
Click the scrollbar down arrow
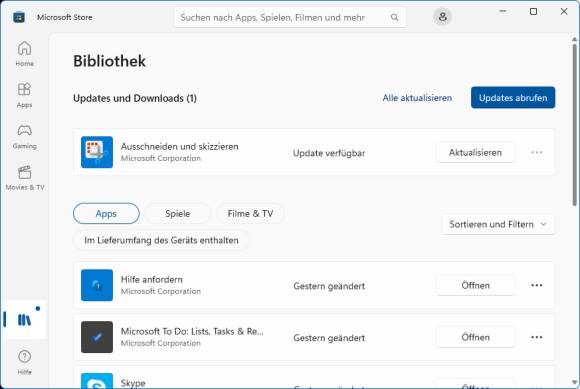pyautogui.click(x=574, y=382)
